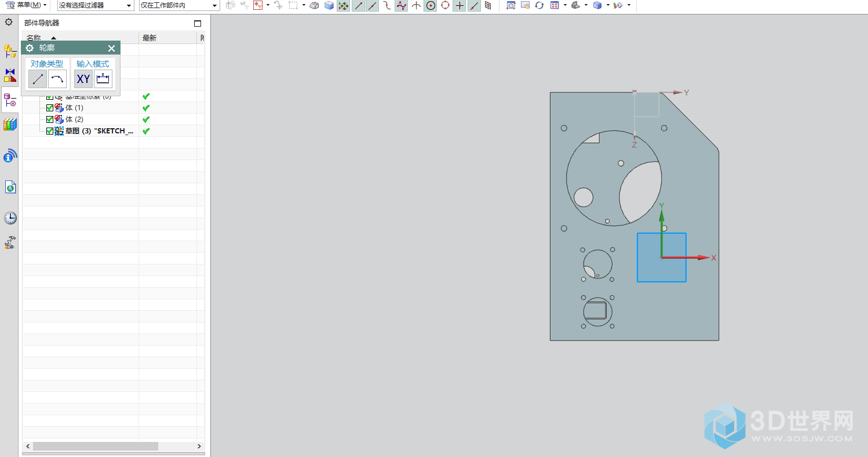Expand the rectangle selection dropdown arrow
868x457 pixels.
click(x=304, y=5)
